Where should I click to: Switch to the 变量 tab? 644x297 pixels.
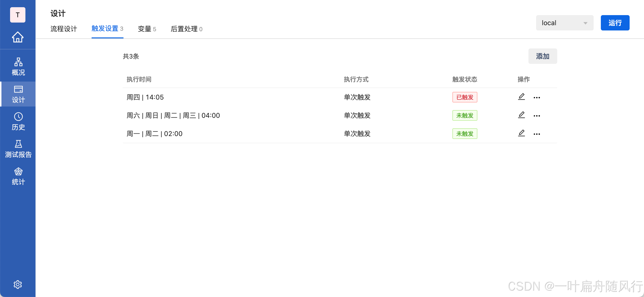pos(147,29)
